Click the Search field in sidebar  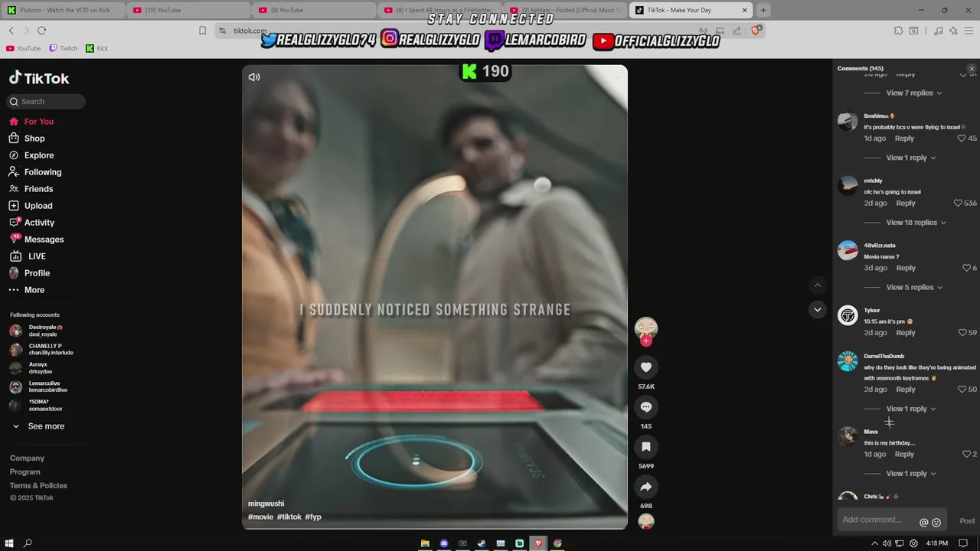pyautogui.click(x=47, y=101)
